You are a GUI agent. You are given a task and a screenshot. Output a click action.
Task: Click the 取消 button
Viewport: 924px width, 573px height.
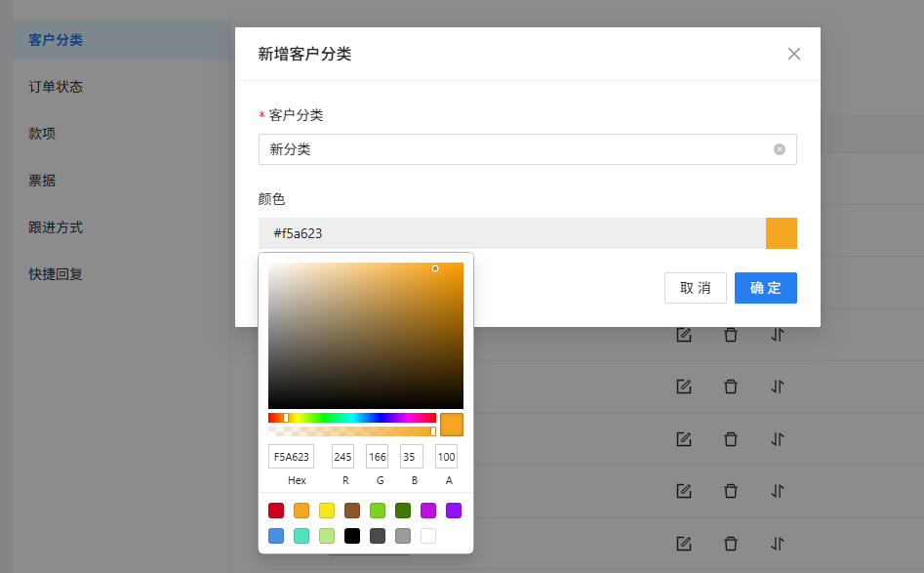click(x=696, y=288)
